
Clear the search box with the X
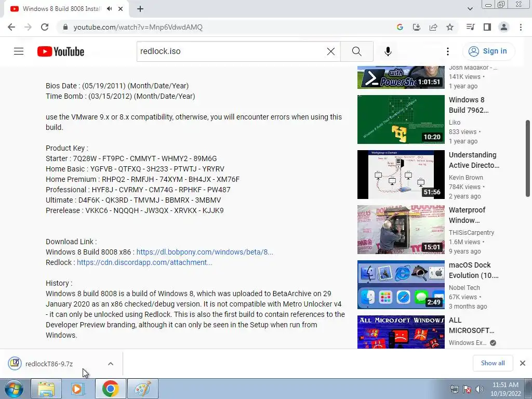pos(331,51)
